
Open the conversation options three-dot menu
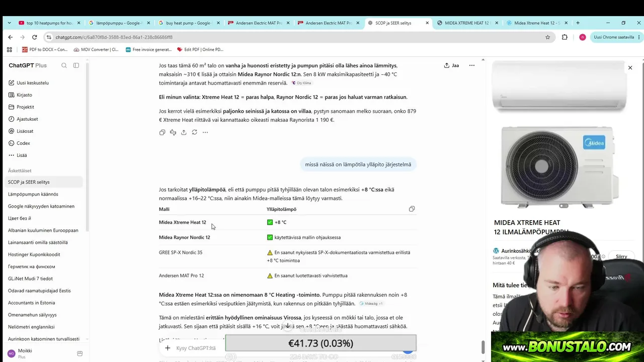click(x=472, y=65)
